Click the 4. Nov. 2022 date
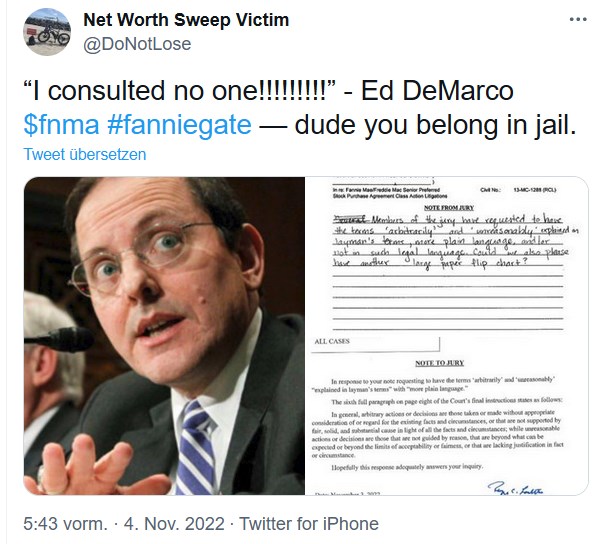Viewport: 599px width, 544px height. pyautogui.click(x=174, y=524)
